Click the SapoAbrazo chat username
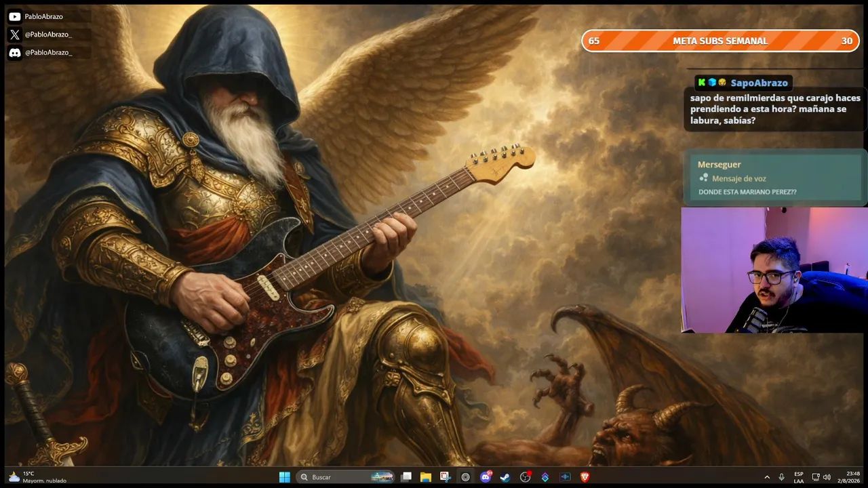This screenshot has height=488, width=868. [759, 83]
